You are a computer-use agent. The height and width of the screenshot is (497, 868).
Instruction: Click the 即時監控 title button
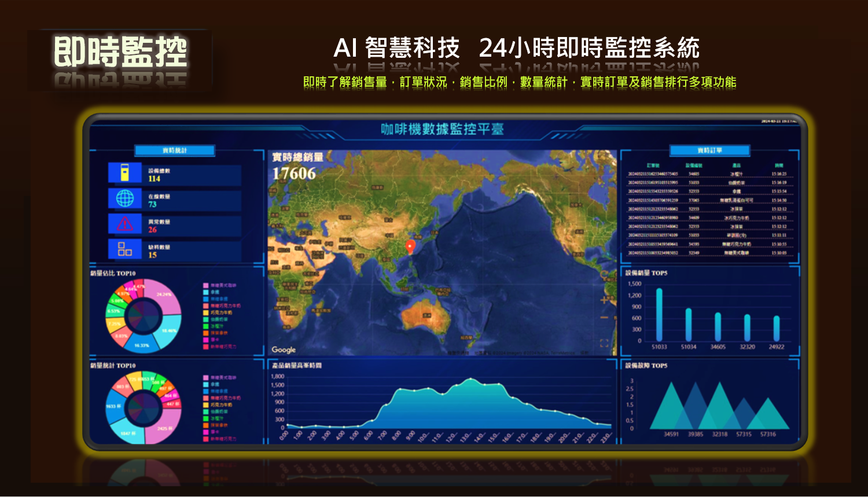pyautogui.click(x=120, y=52)
